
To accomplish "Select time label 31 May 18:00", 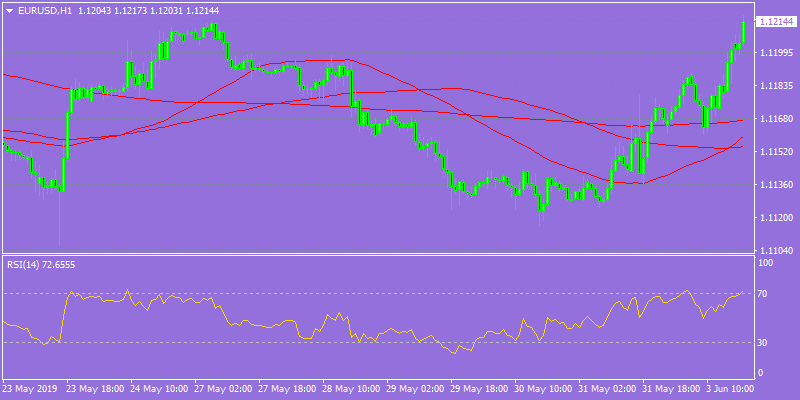I will point(672,389).
